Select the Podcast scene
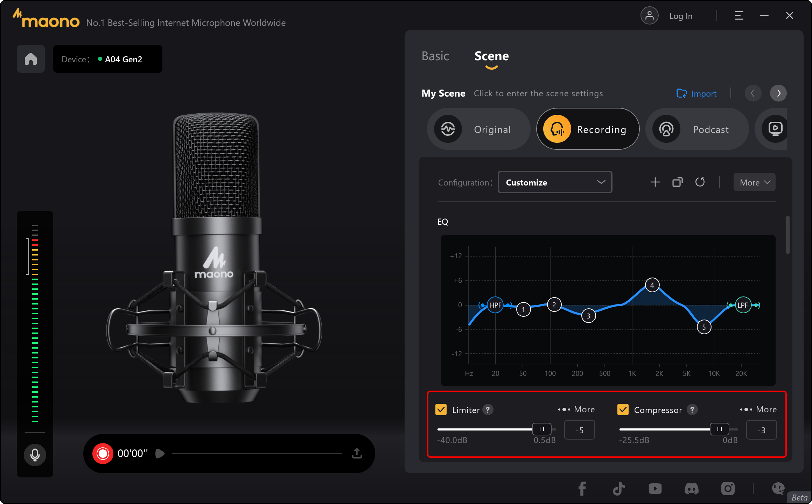 click(697, 129)
